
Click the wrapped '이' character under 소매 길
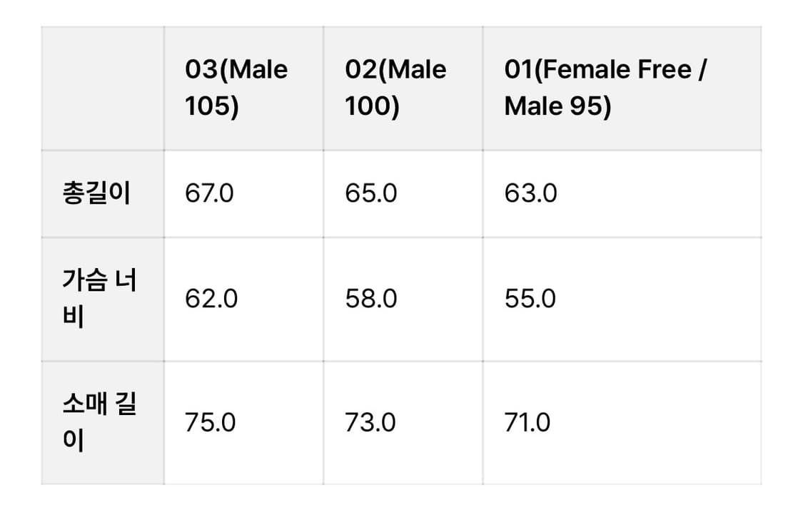74,441
